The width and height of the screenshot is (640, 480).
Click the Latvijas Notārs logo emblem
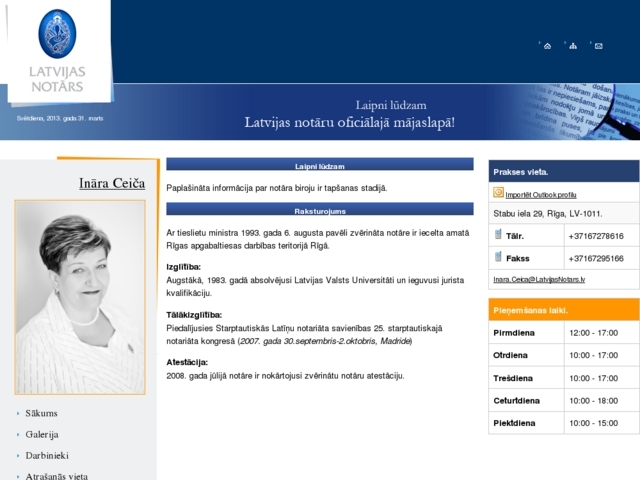coord(57,33)
